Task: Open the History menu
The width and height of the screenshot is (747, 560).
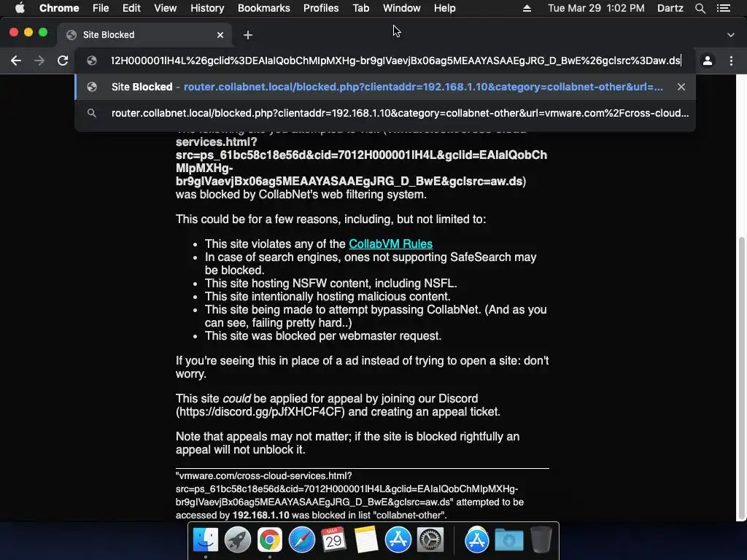Action: point(207,8)
